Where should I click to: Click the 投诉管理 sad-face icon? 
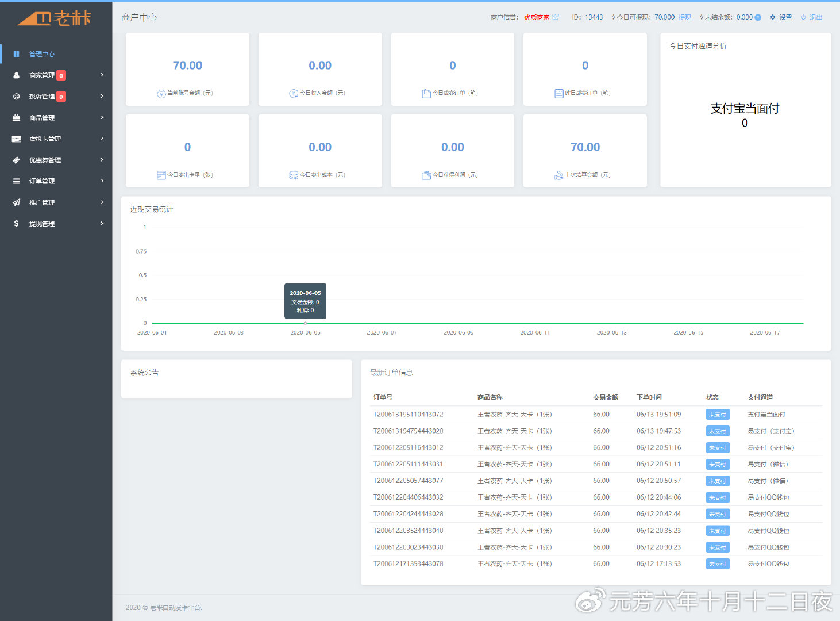click(16, 97)
